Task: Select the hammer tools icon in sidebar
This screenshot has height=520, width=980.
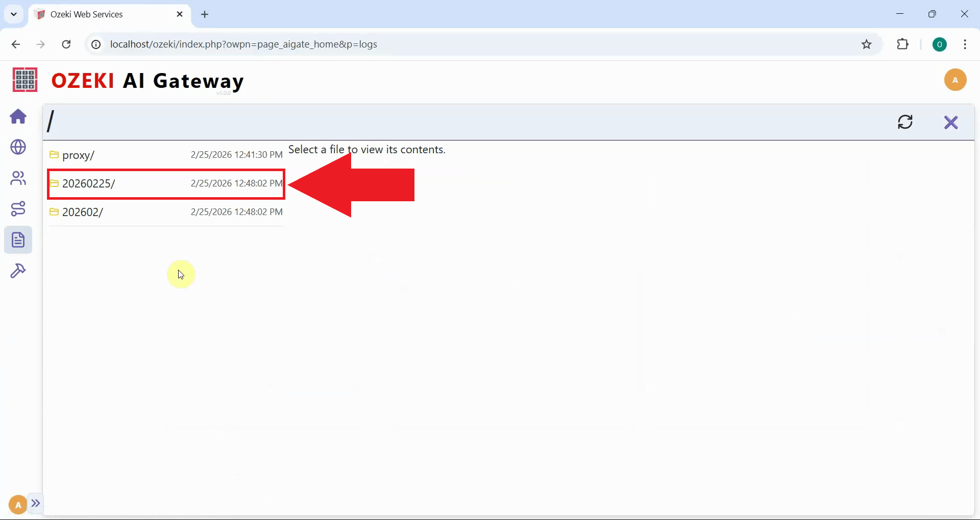Action: point(18,270)
